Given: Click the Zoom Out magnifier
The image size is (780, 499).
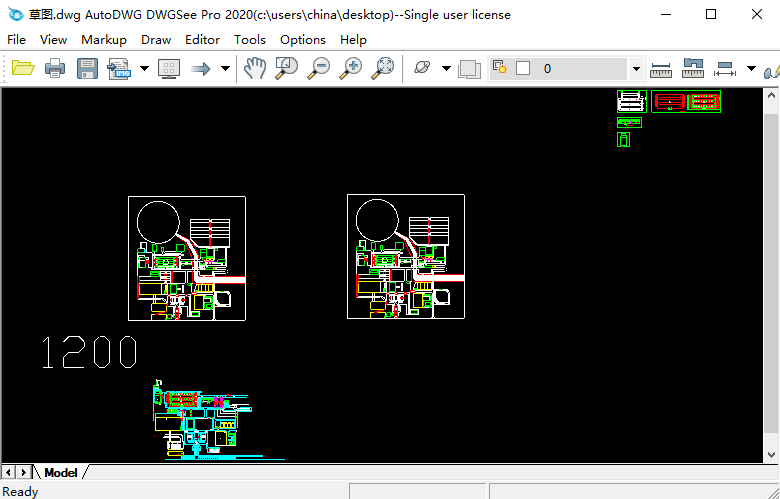Looking at the screenshot, I should 319,68.
